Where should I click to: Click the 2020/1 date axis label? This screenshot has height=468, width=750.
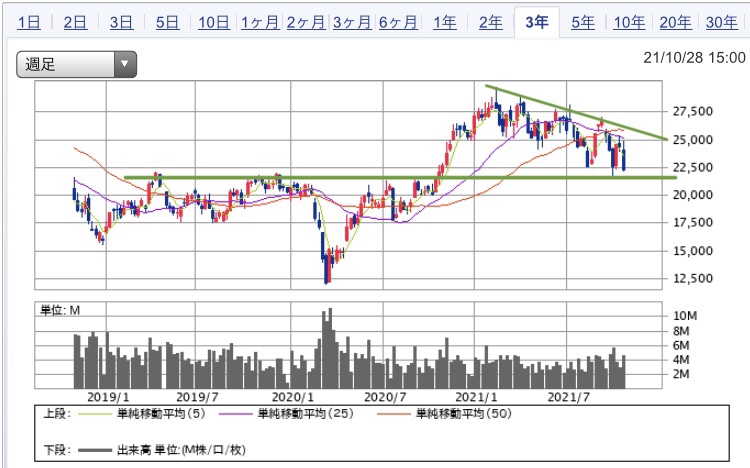point(293,397)
